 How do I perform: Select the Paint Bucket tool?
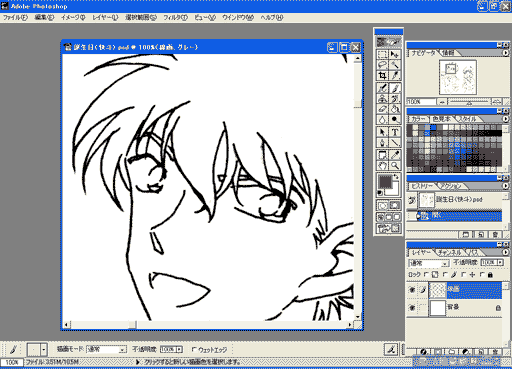395,109
